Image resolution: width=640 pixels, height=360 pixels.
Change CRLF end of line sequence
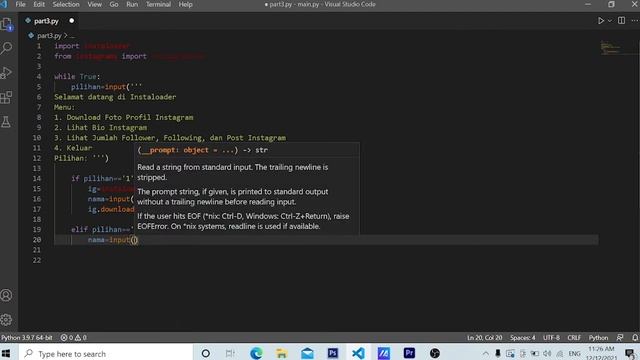574,338
